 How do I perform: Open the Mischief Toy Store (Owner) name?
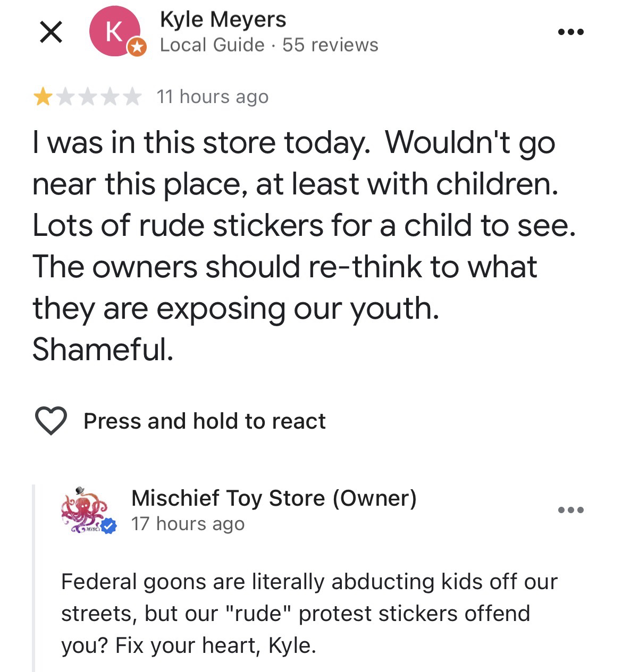pos(274,498)
